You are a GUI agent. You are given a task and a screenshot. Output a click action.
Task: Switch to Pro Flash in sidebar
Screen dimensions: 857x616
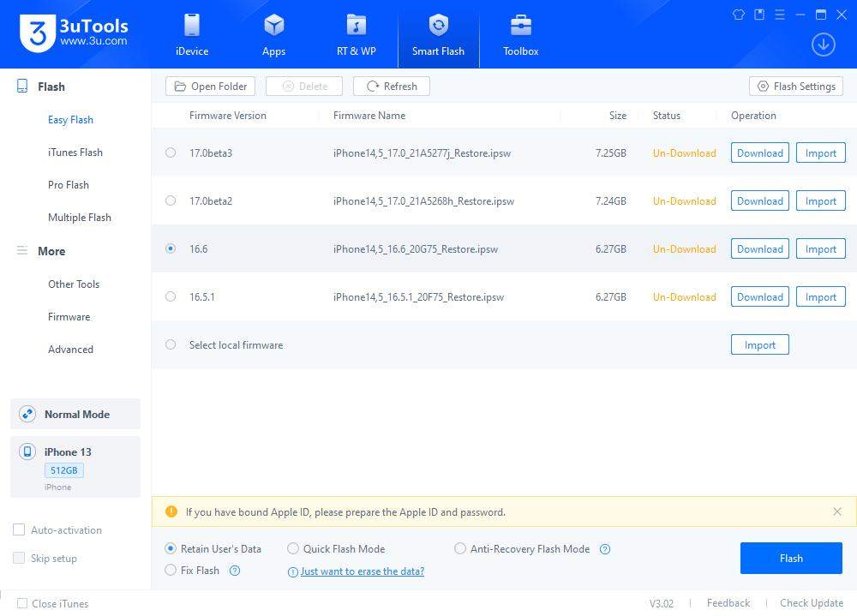[x=69, y=185]
